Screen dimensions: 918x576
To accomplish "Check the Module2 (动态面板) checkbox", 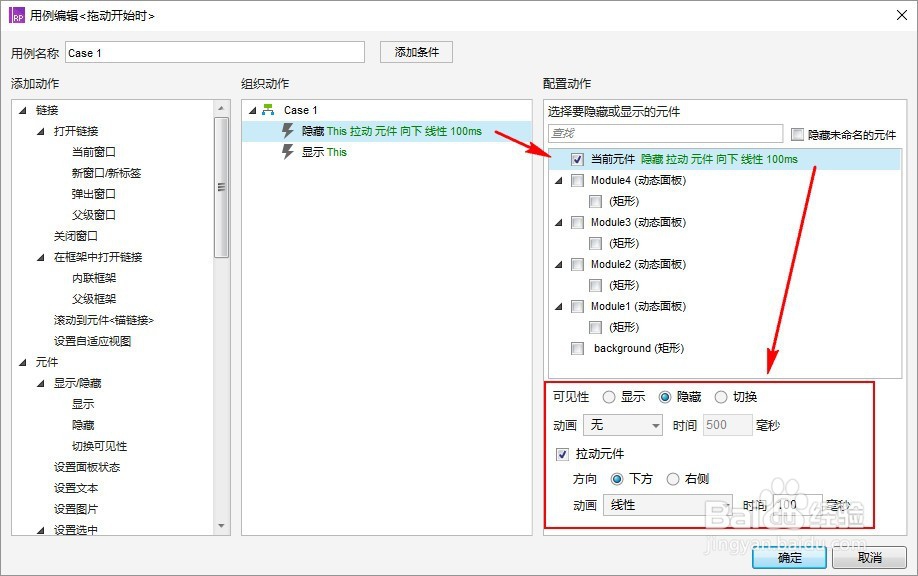I will pyautogui.click(x=577, y=265).
